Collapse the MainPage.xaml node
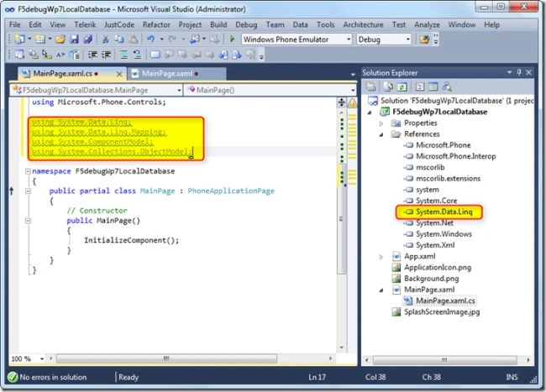 click(x=381, y=290)
